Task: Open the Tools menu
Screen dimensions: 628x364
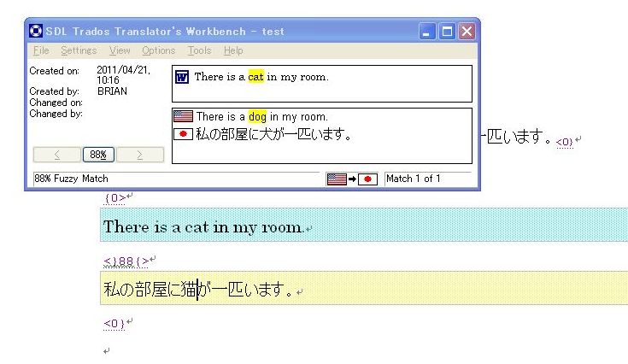Action: (x=199, y=50)
